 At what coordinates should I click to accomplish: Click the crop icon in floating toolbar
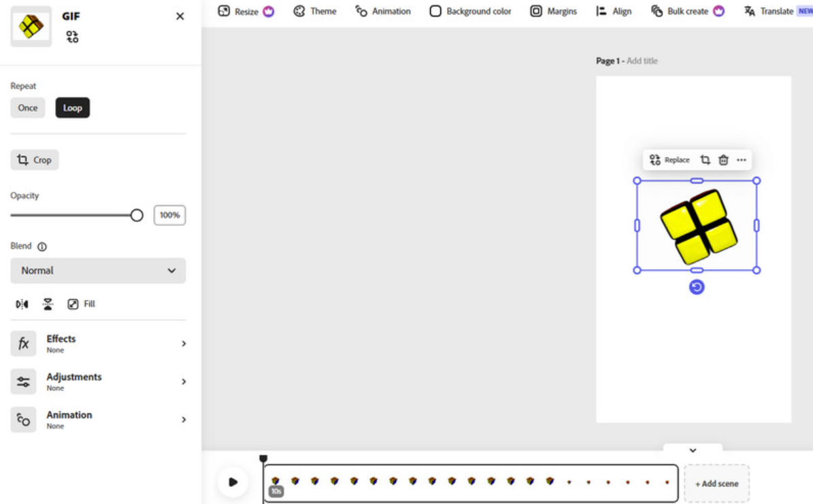click(705, 160)
